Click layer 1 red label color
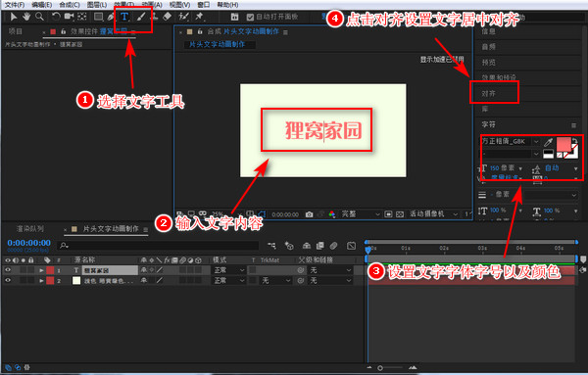 click(50, 270)
